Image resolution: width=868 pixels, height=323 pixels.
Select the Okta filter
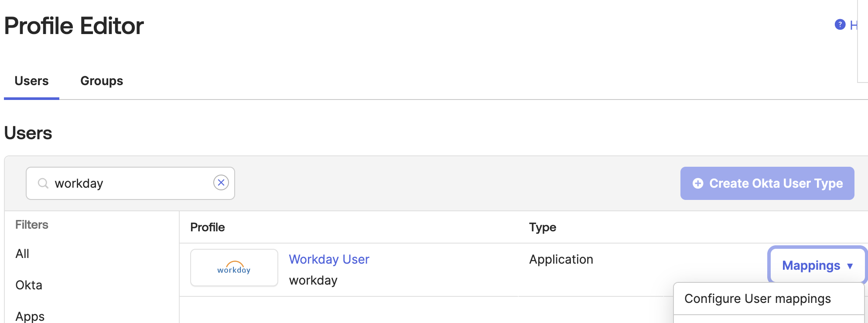(29, 285)
